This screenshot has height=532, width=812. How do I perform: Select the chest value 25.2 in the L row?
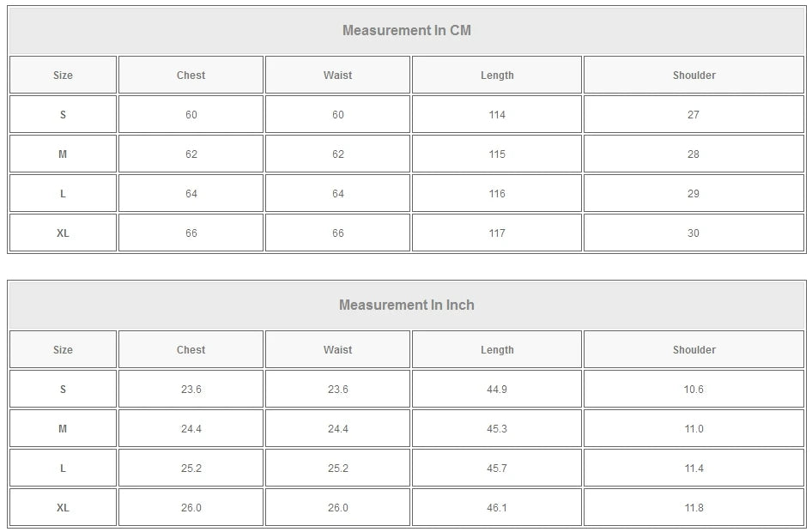coord(191,469)
